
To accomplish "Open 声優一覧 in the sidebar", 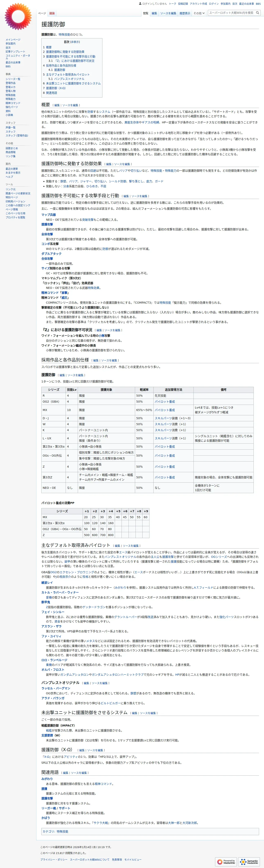I will pos(10,128).
